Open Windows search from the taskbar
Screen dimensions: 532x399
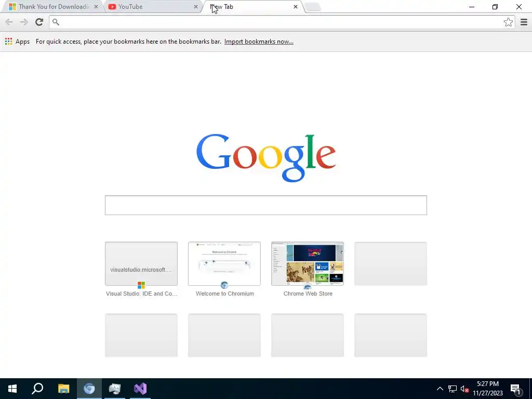[37, 389]
